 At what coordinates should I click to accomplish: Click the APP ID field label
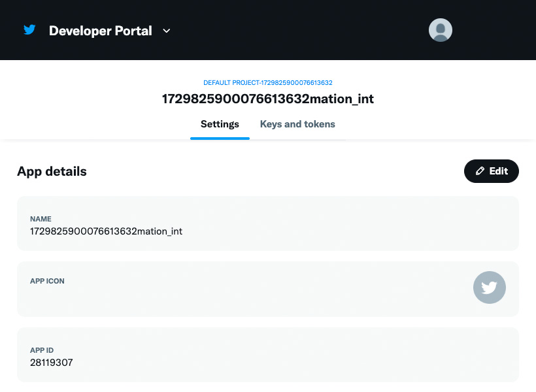(42, 350)
